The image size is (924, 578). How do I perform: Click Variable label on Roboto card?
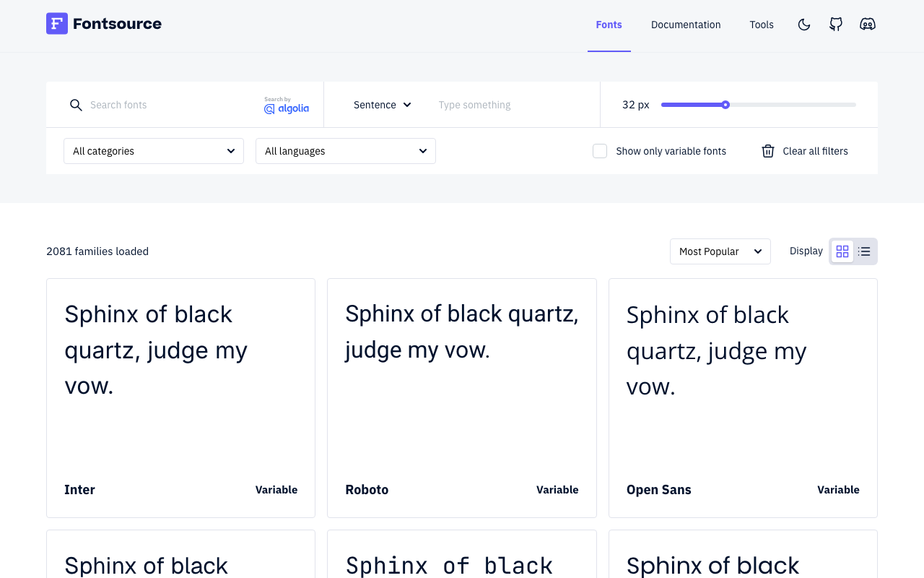click(557, 490)
